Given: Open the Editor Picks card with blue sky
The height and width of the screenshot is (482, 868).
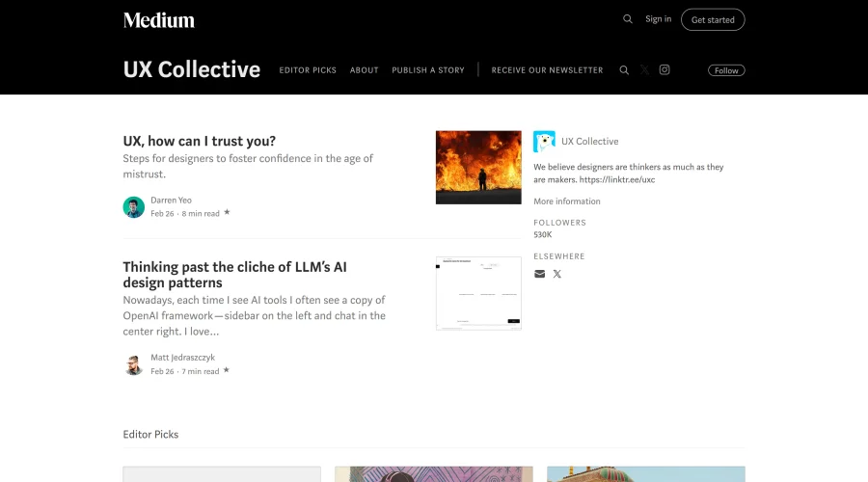Looking at the screenshot, I should pyautogui.click(x=646, y=474).
